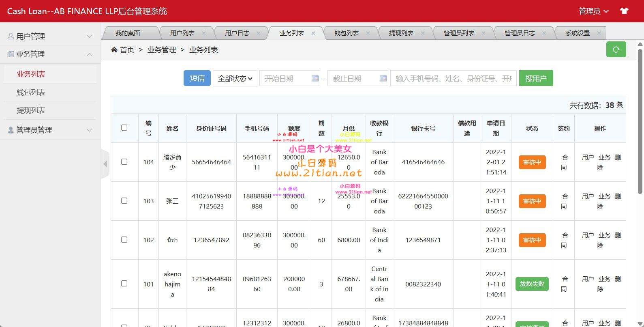Check the checkbox for row 104
The width and height of the screenshot is (644, 327).
pyautogui.click(x=124, y=161)
